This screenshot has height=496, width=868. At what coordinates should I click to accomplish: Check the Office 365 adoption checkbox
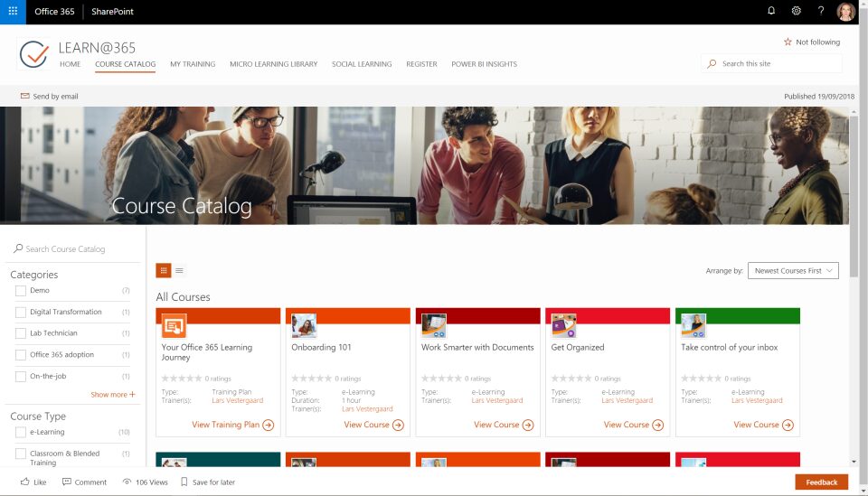[21, 355]
